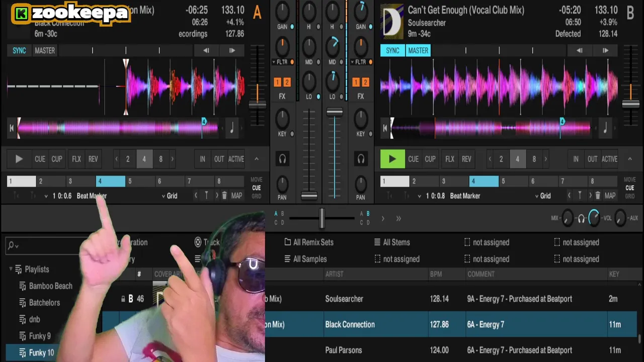Select hotcue 4 on deck A
Screen dimensions: 644x362
(x=111, y=182)
